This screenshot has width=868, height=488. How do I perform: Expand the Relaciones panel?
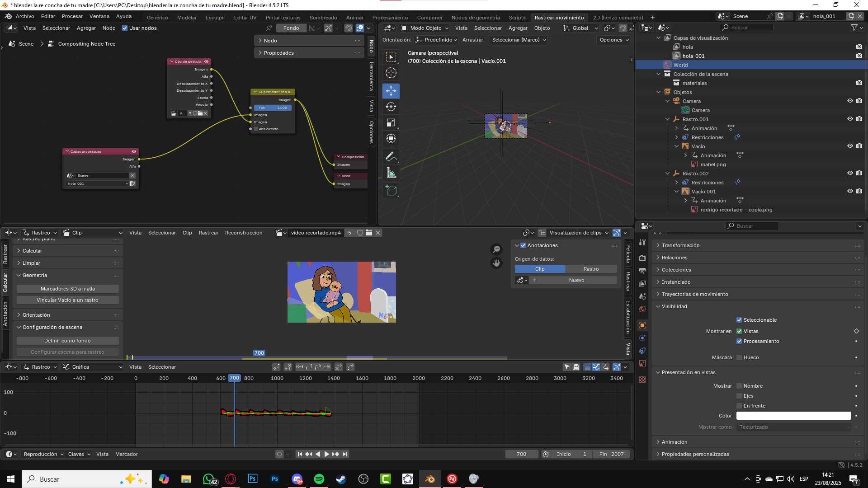(x=758, y=258)
